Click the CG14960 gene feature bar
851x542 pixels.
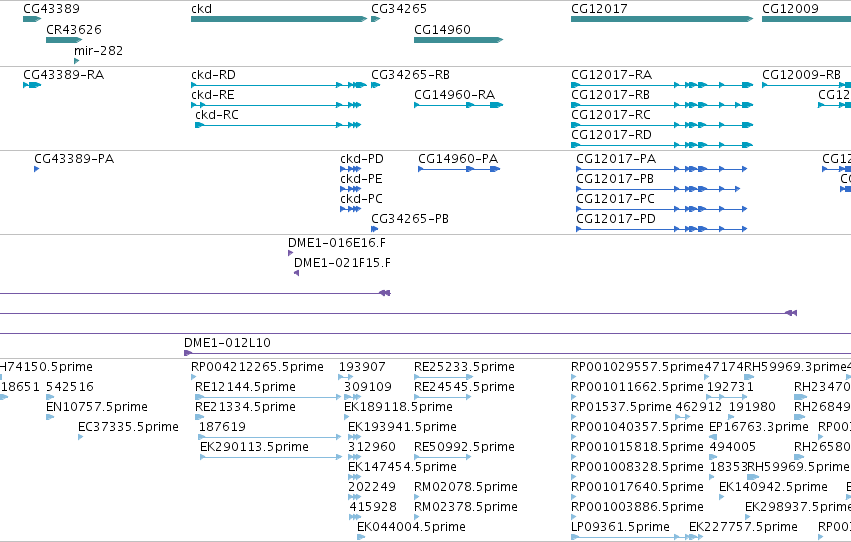click(x=459, y=40)
